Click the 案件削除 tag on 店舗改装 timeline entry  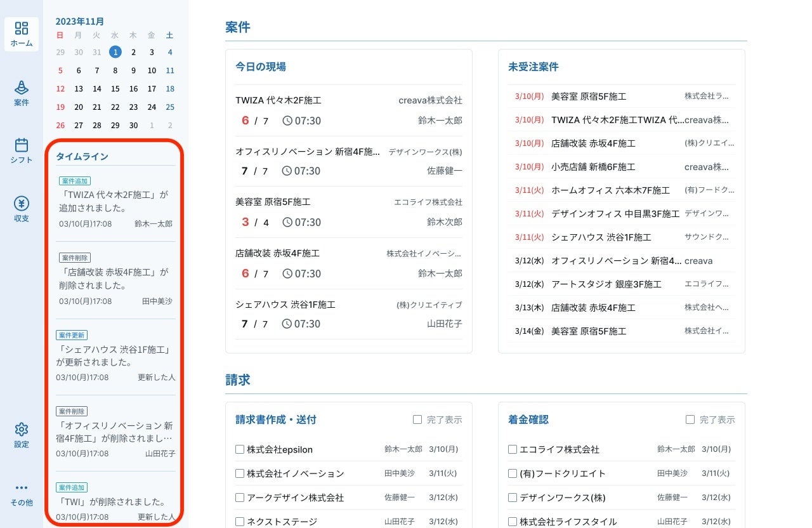(75, 258)
